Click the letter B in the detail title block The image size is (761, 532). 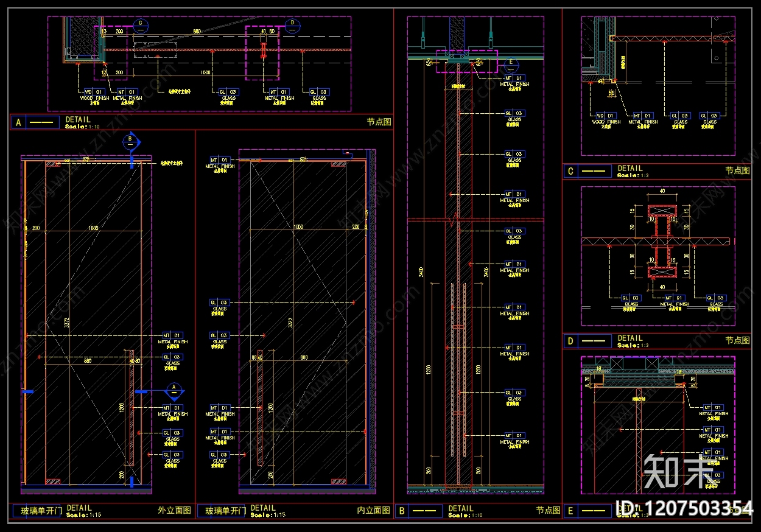(401, 511)
